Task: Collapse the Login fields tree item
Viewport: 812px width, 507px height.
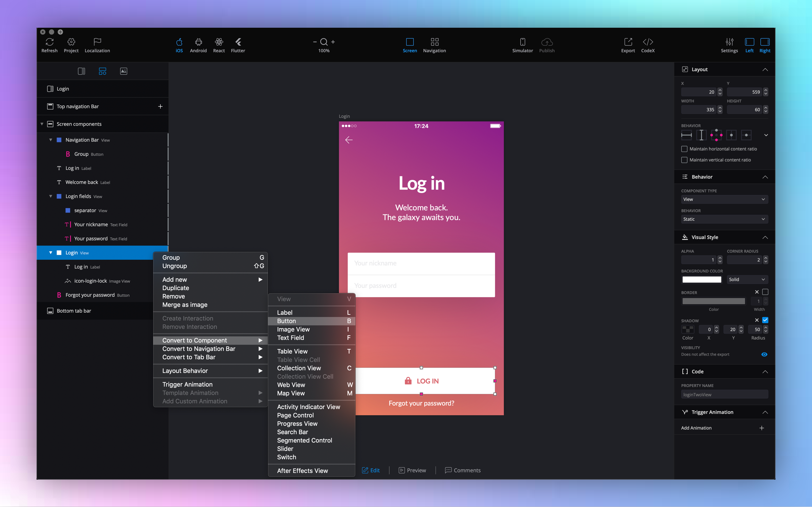Action: tap(51, 196)
